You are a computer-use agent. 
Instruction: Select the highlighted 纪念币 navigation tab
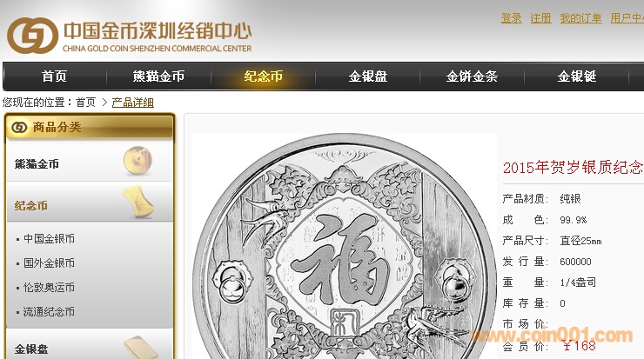(264, 76)
